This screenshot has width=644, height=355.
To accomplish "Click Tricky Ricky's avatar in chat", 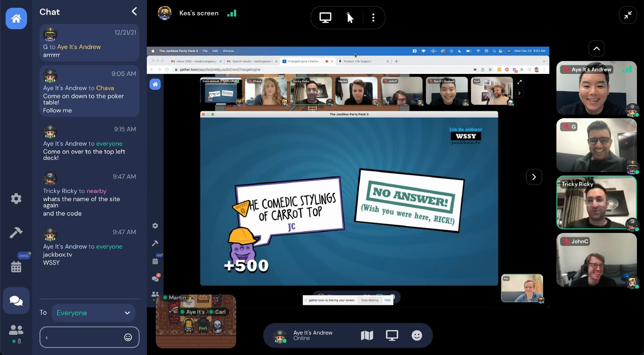I will [50, 179].
